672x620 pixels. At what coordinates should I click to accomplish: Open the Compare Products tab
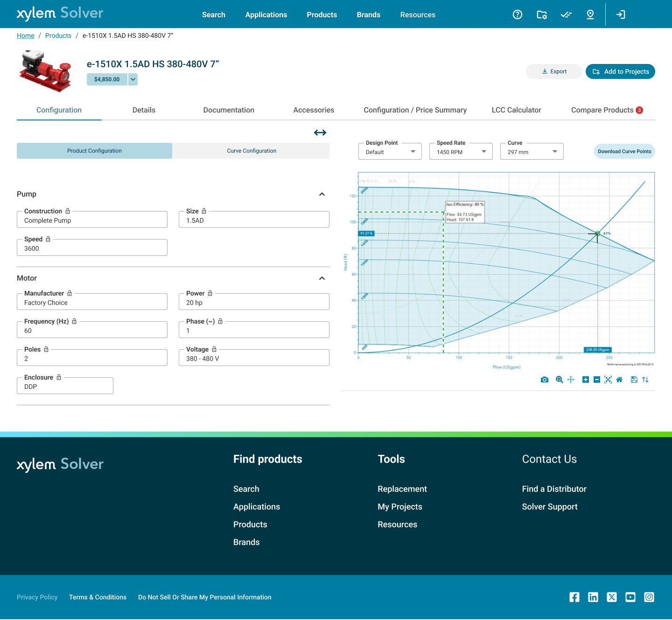tap(602, 110)
